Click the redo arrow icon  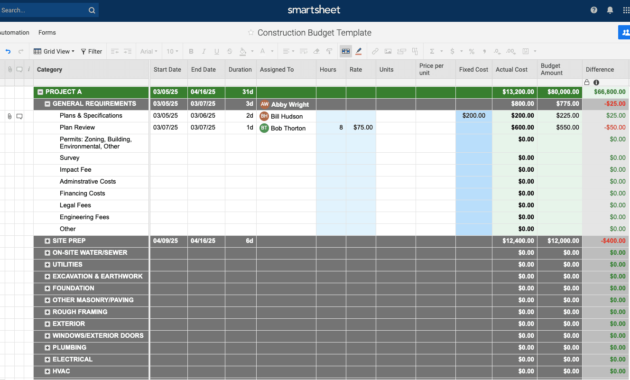[x=21, y=51]
